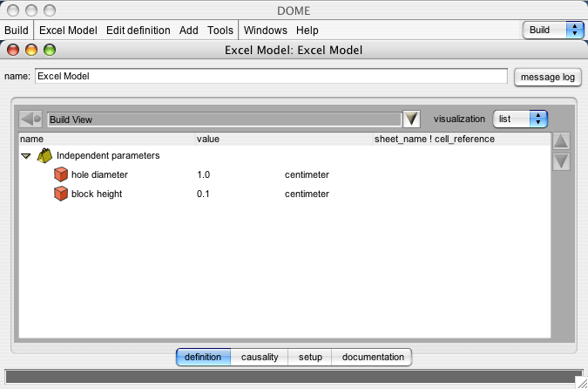Open the Add menu

(189, 31)
